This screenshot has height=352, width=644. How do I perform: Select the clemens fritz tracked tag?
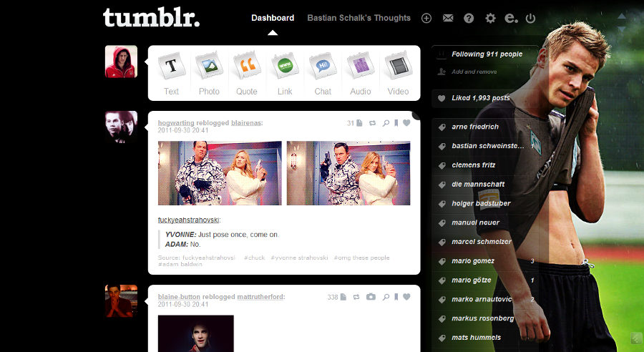[x=474, y=165]
